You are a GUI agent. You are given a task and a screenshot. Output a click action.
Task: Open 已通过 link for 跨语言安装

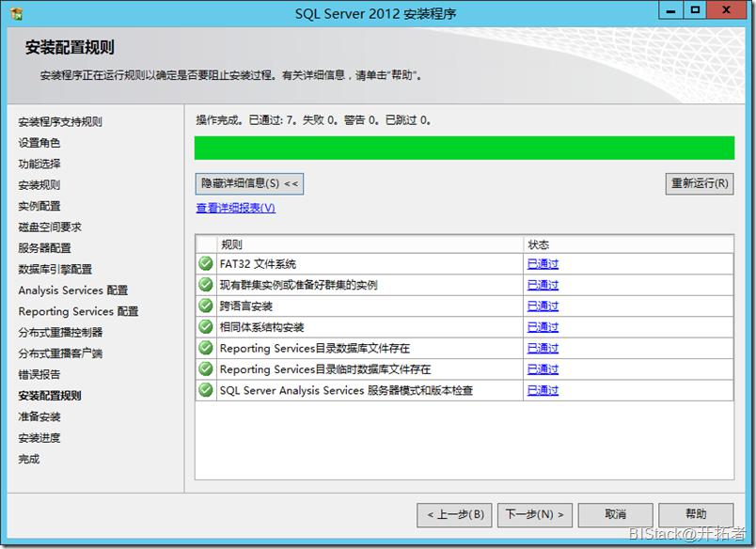click(543, 306)
